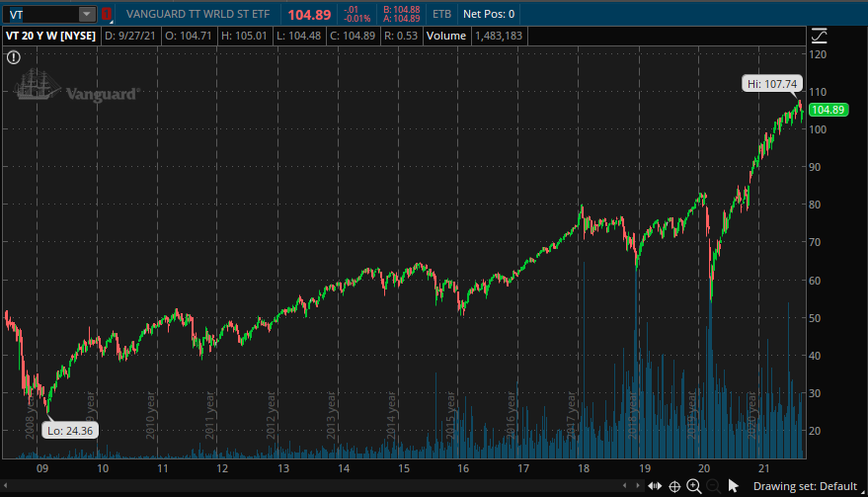
Task: Click the VT 20 Y W [NYSE] chart title
Action: click(51, 36)
